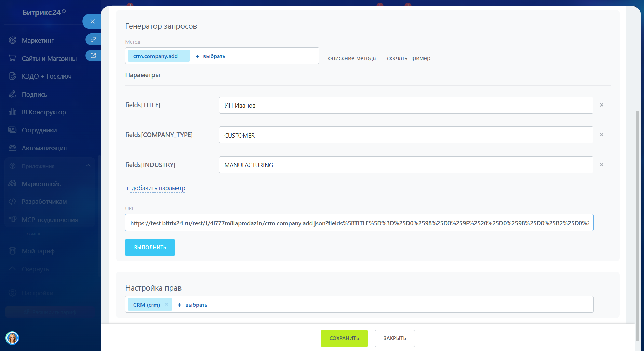
Task: Click the Сайты и Магазины cart icon
Action: point(12,58)
